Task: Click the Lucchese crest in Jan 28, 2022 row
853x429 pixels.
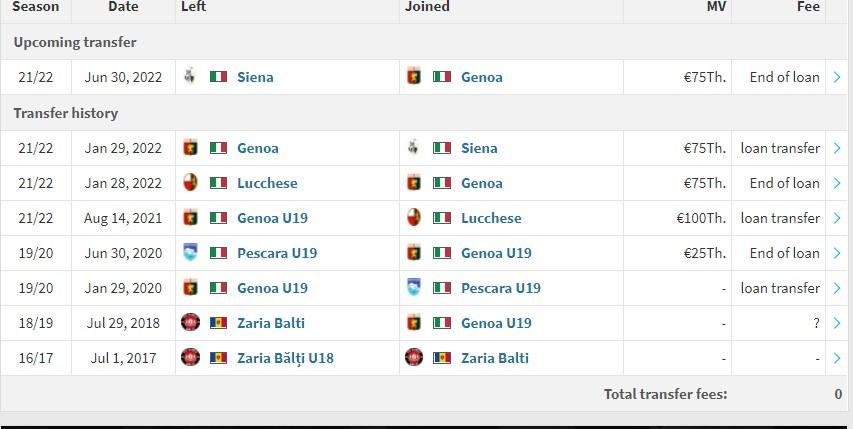Action: (190, 183)
